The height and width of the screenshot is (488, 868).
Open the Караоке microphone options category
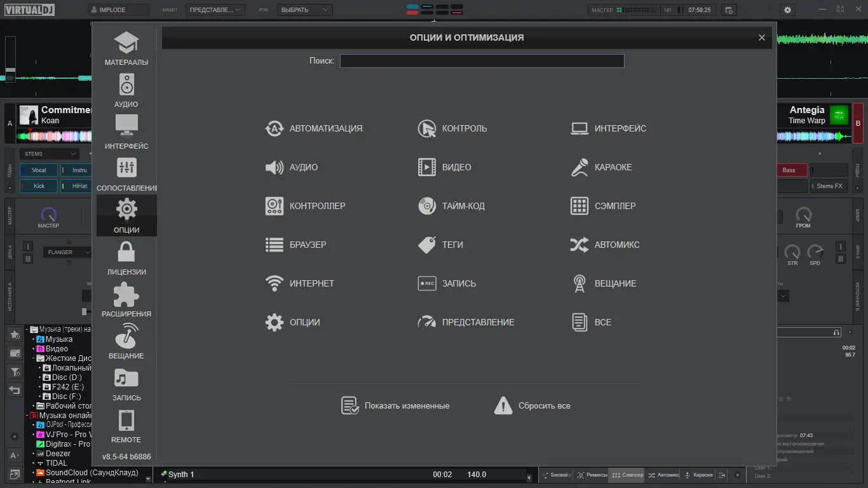(601, 167)
